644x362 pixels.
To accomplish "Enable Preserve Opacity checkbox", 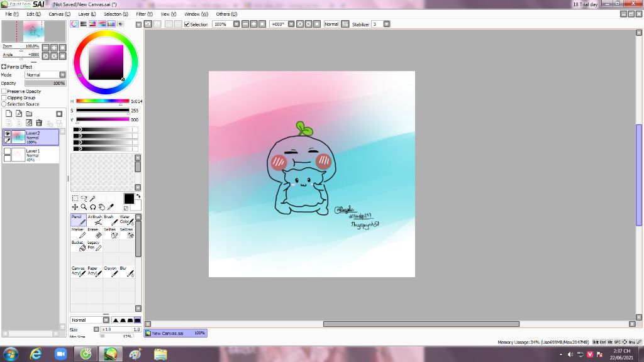I will (4, 92).
